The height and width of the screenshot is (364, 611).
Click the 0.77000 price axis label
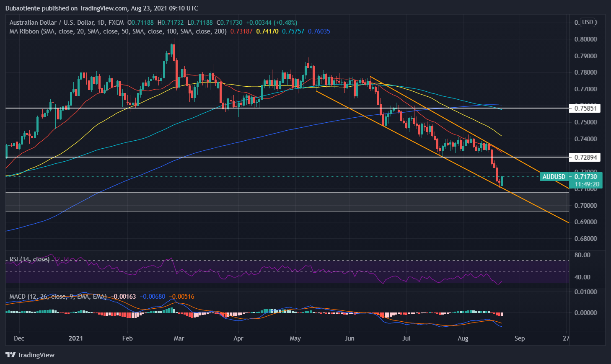[585, 89]
